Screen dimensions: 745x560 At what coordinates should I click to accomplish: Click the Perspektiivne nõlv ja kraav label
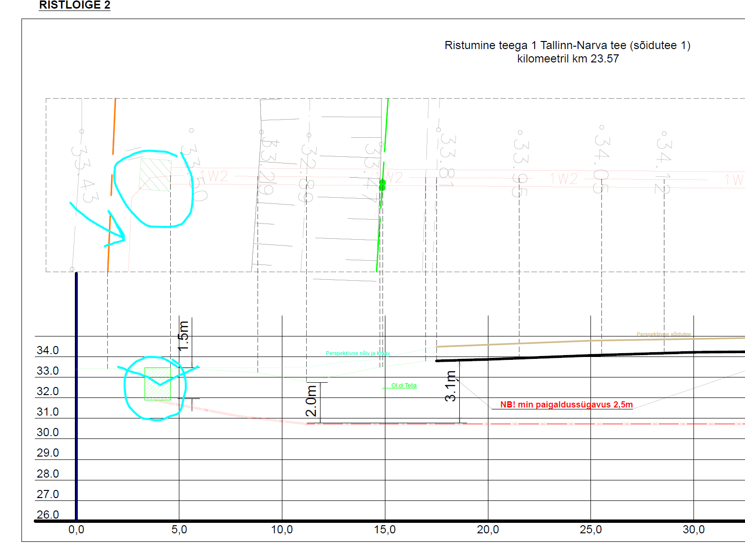(x=357, y=353)
